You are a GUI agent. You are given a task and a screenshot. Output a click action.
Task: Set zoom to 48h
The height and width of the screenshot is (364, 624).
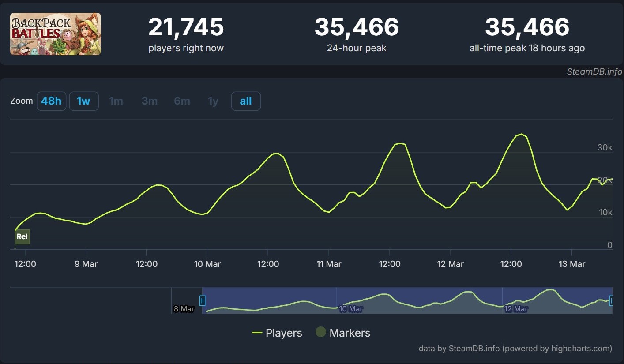coord(51,101)
